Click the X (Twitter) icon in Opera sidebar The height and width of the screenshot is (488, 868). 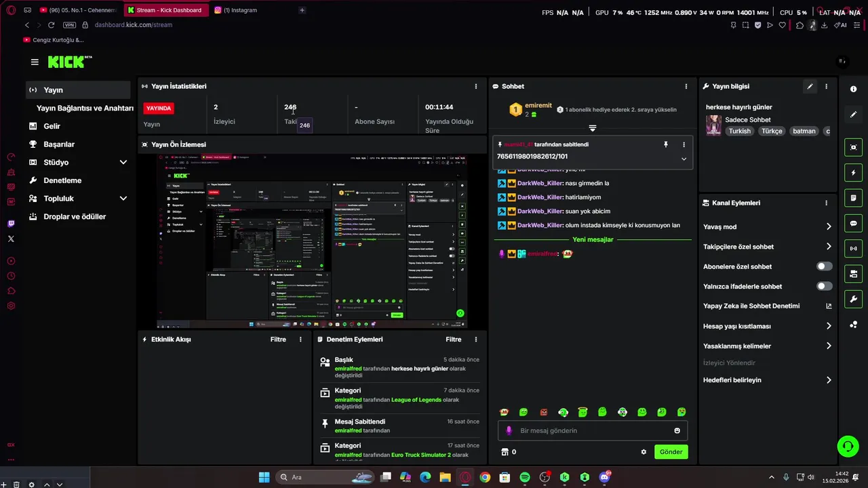[x=11, y=239]
